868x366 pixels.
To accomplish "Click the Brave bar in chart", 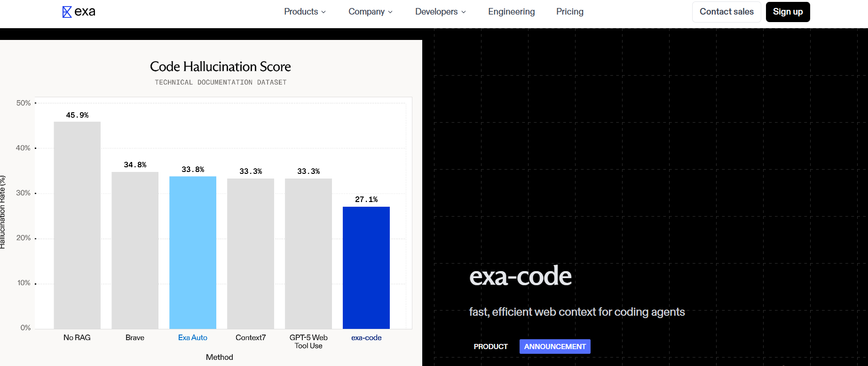I will (135, 250).
